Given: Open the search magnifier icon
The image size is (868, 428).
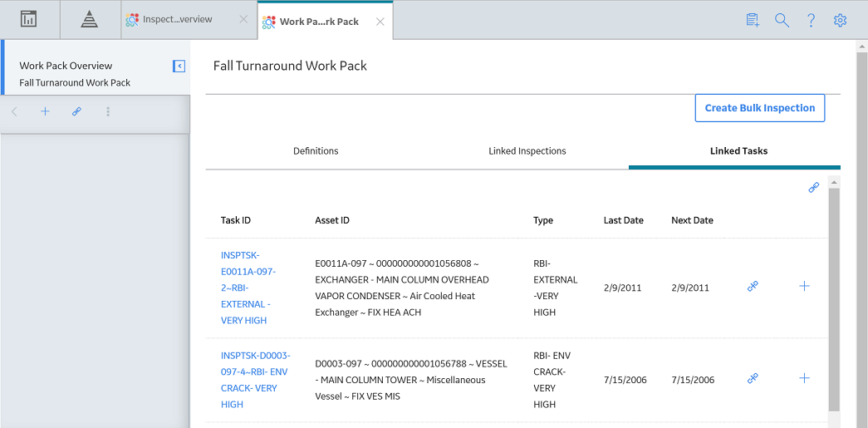Looking at the screenshot, I should tap(782, 21).
